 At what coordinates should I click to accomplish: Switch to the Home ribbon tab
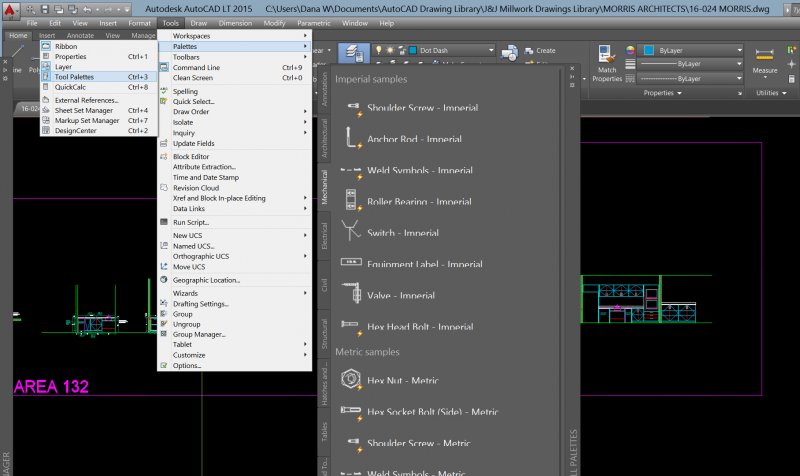[18, 35]
